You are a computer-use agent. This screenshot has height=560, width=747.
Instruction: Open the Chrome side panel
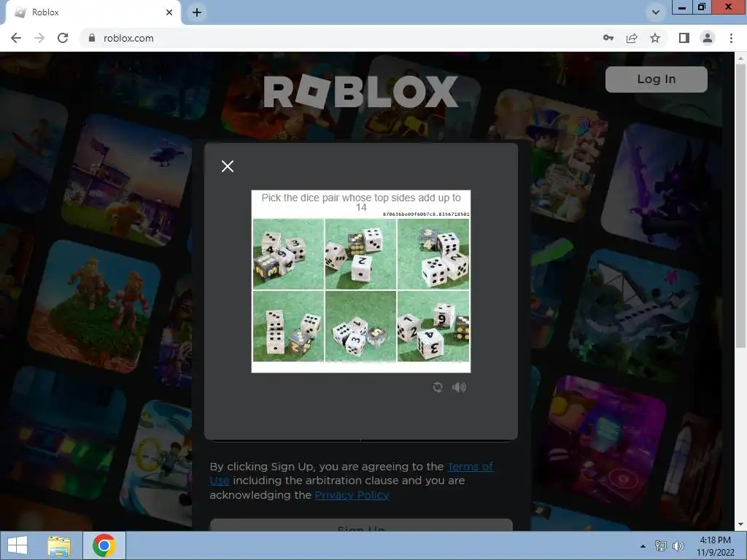(x=684, y=38)
